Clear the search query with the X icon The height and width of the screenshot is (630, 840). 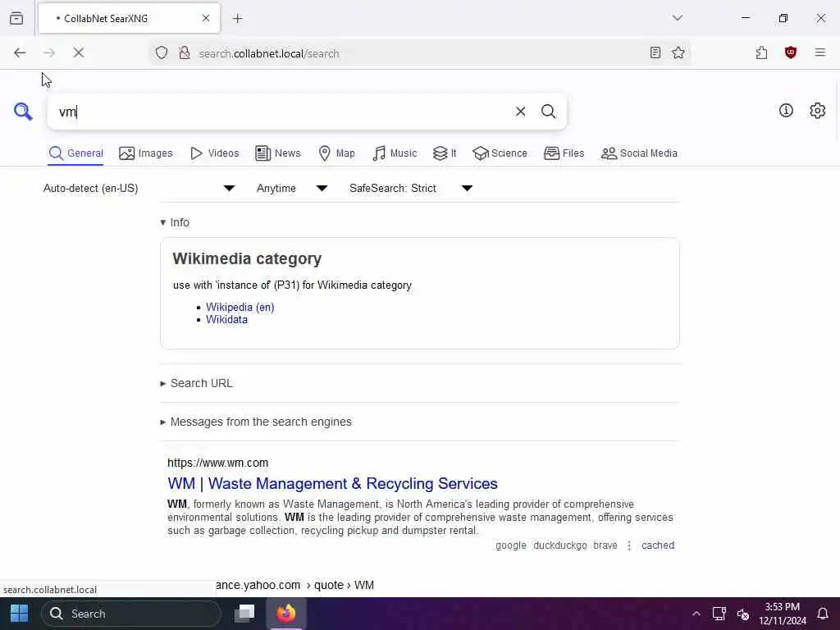520,112
